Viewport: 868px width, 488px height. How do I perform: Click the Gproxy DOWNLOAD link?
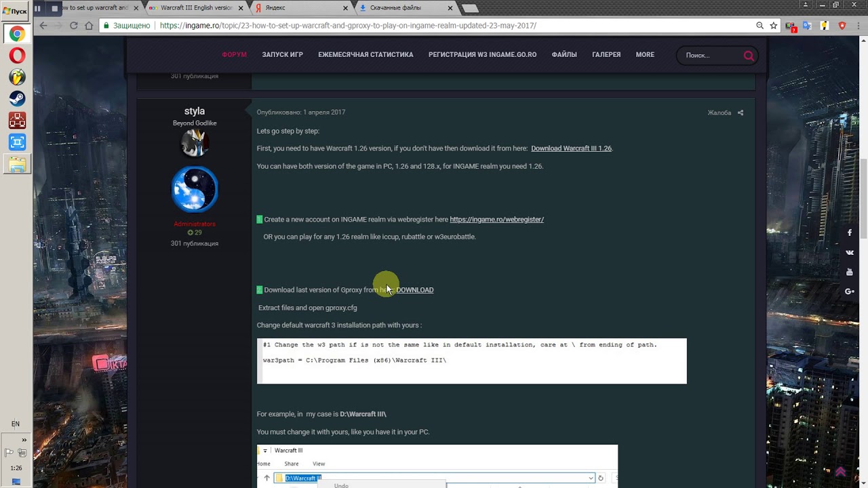[x=415, y=290]
